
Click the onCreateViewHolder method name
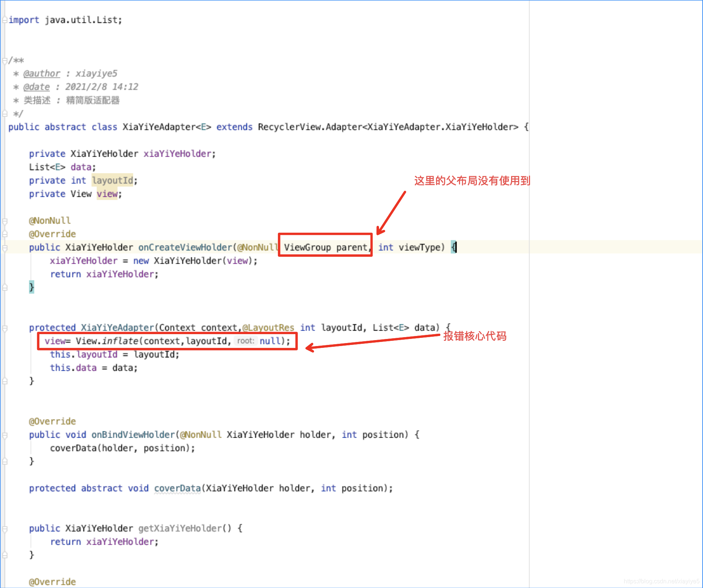[x=185, y=248]
